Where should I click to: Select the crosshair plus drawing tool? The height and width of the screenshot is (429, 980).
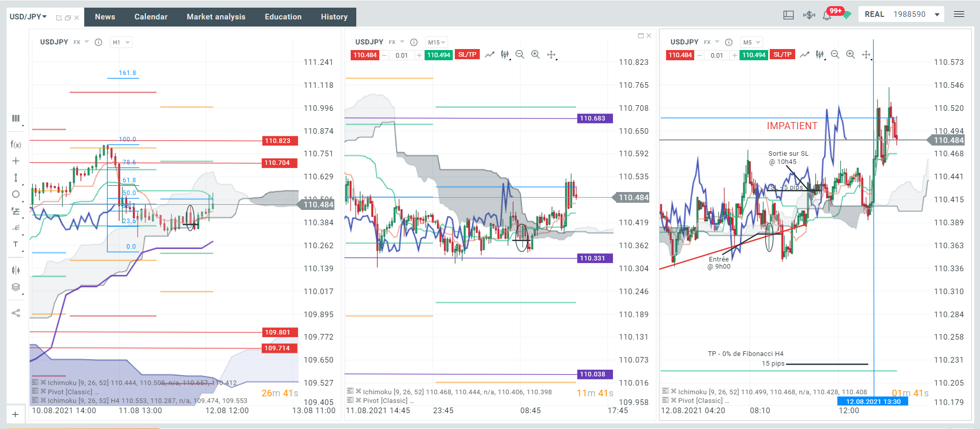point(16,161)
